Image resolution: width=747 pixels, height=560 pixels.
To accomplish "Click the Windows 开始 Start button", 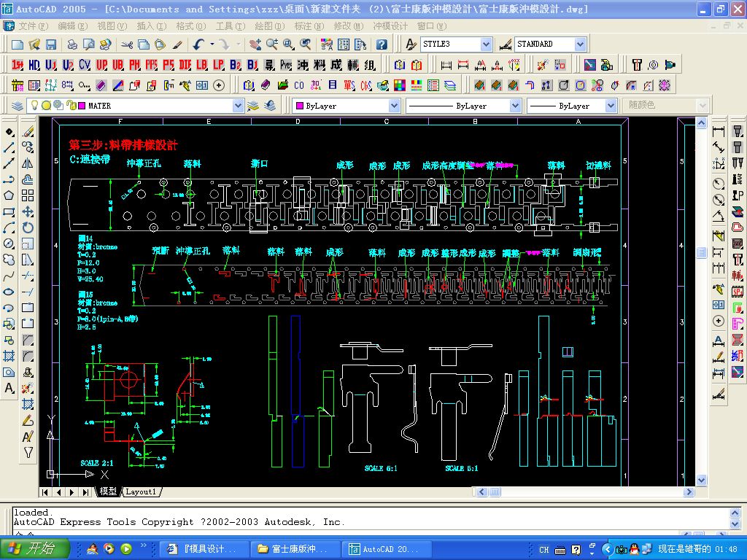I will (35, 549).
